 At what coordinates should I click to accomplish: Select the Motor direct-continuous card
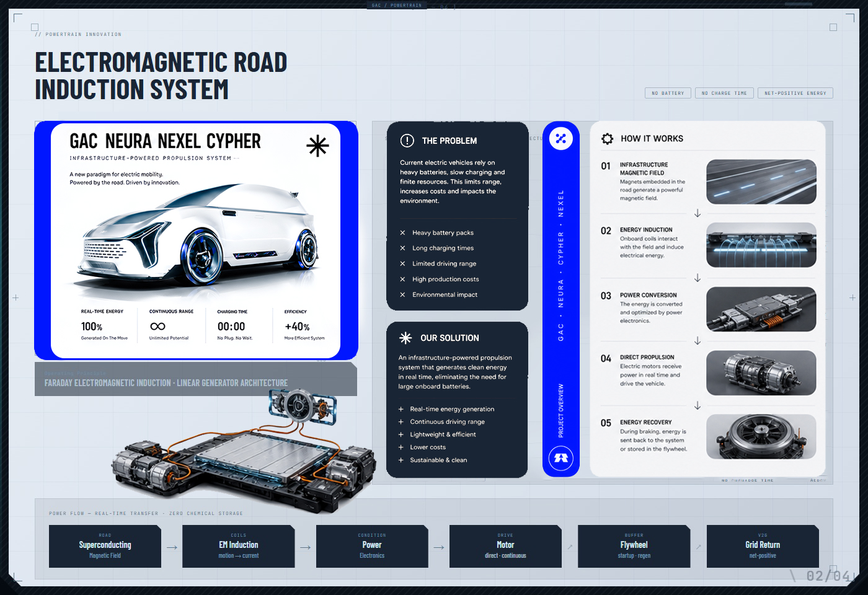click(x=505, y=546)
